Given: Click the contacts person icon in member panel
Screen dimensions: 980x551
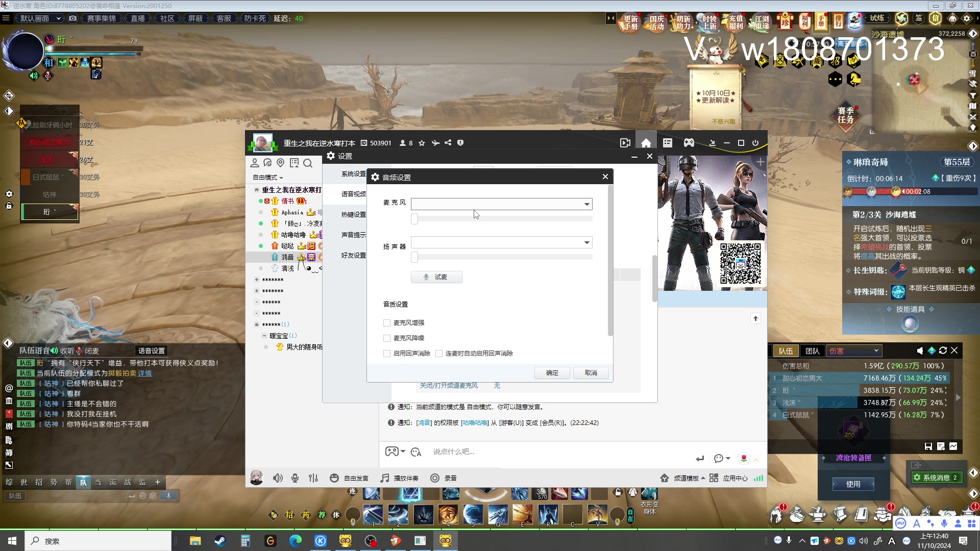Looking at the screenshot, I should tap(254, 163).
